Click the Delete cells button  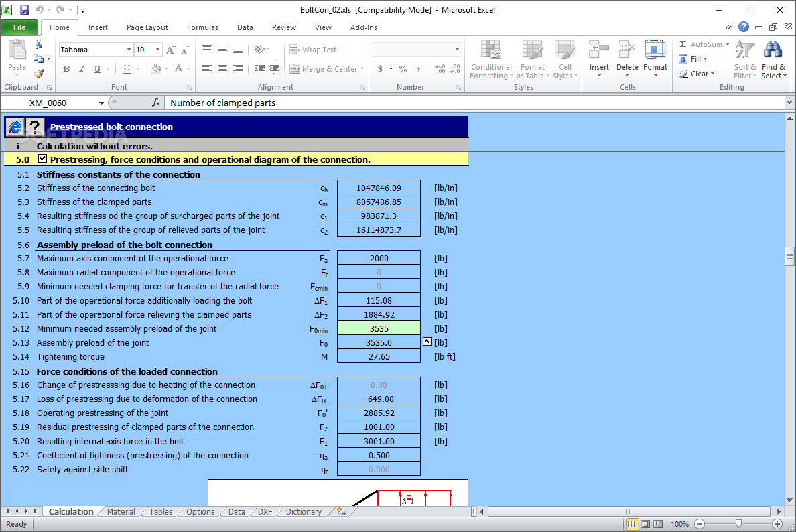pyautogui.click(x=627, y=60)
